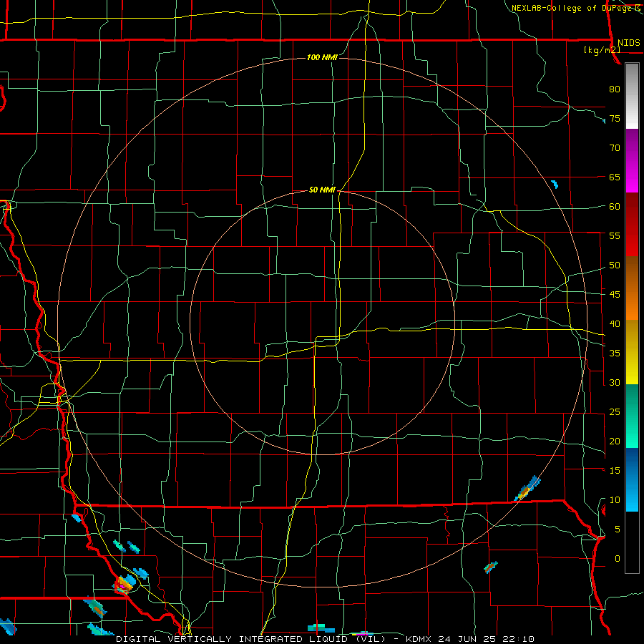
Task: Click the 50 NMI range ring label
Action: pyautogui.click(x=322, y=190)
